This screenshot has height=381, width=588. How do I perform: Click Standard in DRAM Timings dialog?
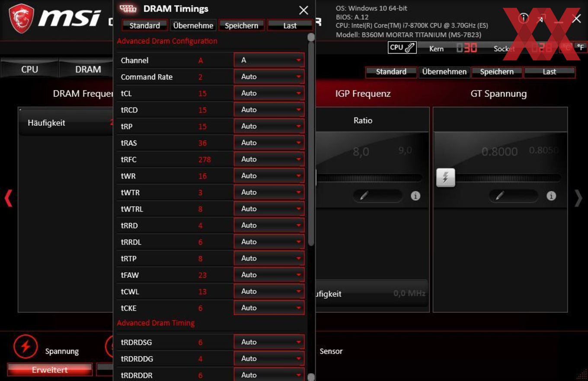[x=145, y=25]
